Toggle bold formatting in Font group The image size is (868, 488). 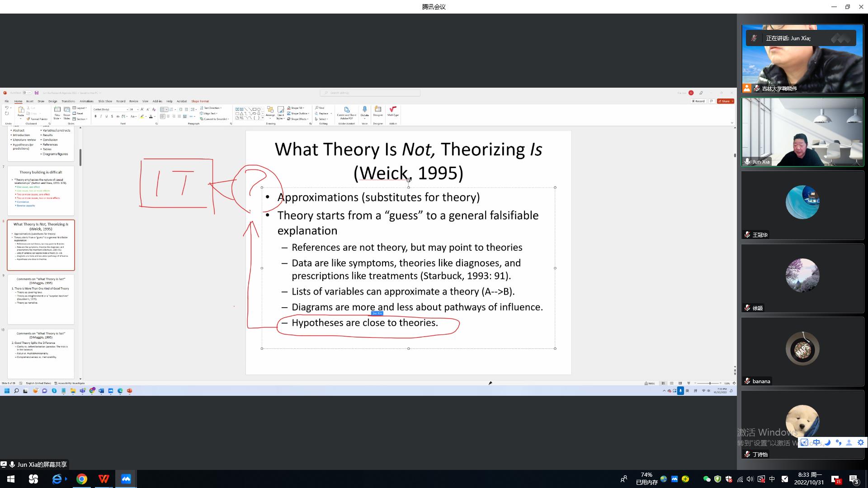tap(95, 117)
